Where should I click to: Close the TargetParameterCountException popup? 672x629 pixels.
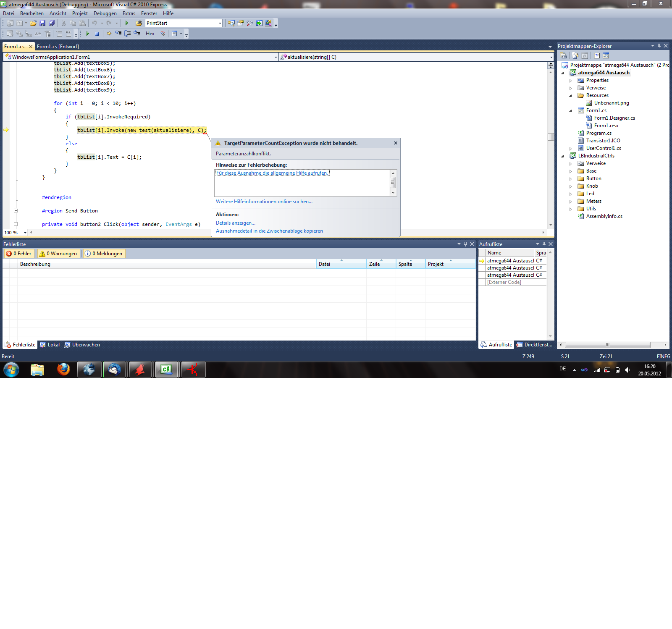(396, 143)
